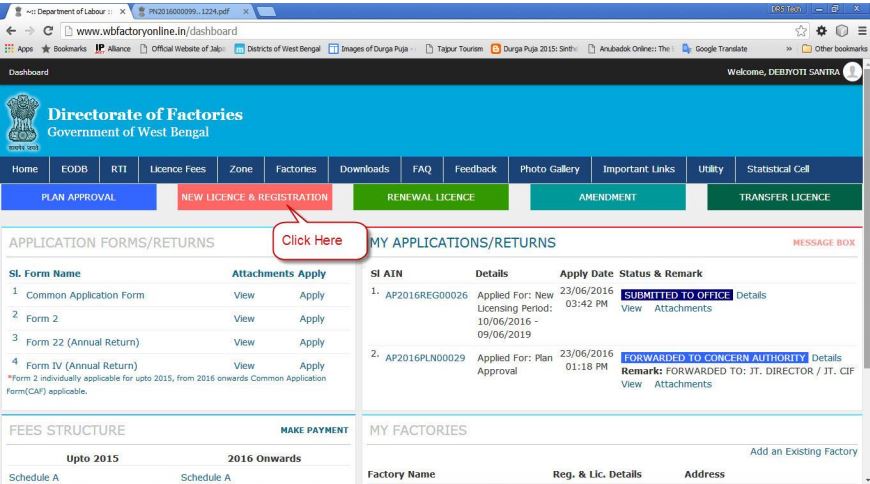Click the browser forward arrow
Viewport: 870px width, 484px height.
click(29, 31)
